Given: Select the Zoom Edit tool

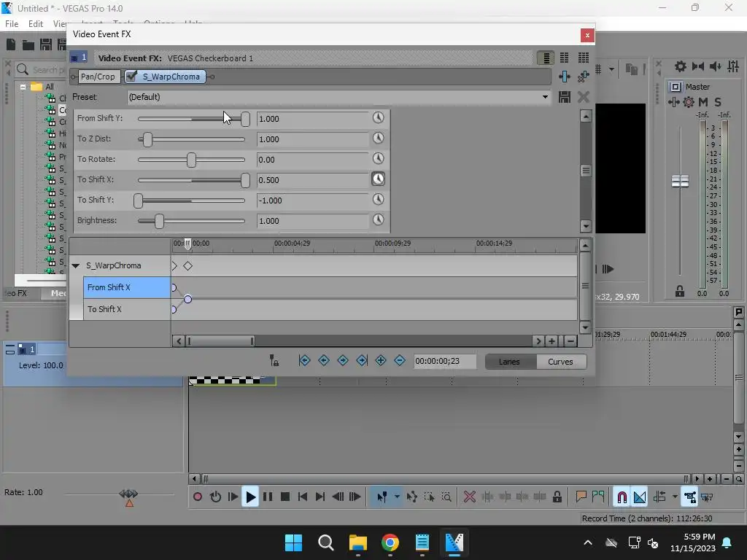Looking at the screenshot, I should [x=446, y=497].
